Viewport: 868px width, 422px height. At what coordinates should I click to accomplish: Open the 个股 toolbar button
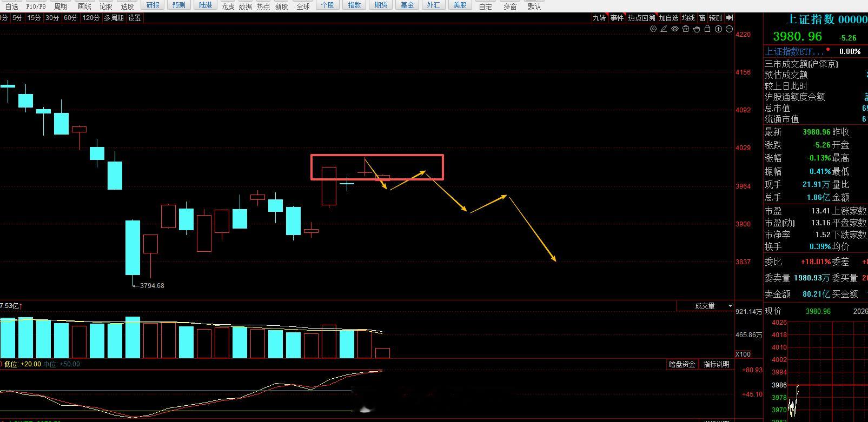(x=328, y=5)
